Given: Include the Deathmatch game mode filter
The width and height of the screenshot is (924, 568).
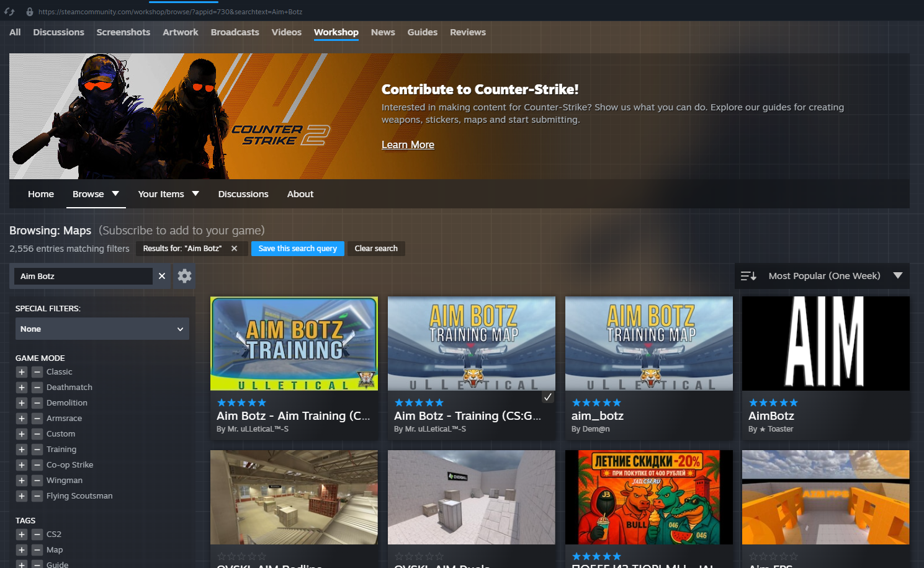Looking at the screenshot, I should click(22, 388).
